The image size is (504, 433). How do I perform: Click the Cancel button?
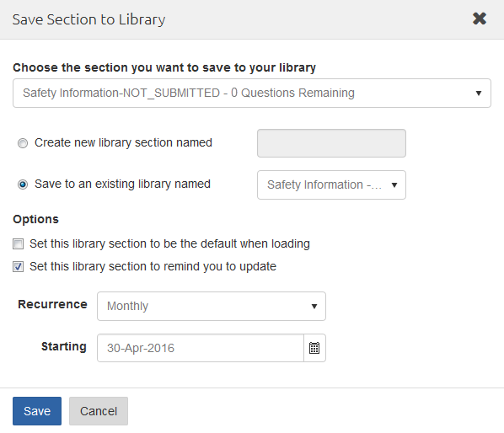coord(99,411)
